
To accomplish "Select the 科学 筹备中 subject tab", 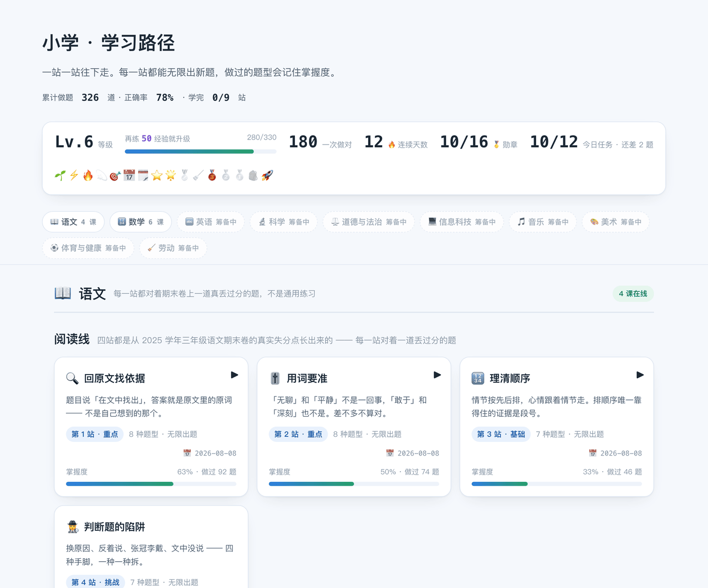I will tap(284, 222).
